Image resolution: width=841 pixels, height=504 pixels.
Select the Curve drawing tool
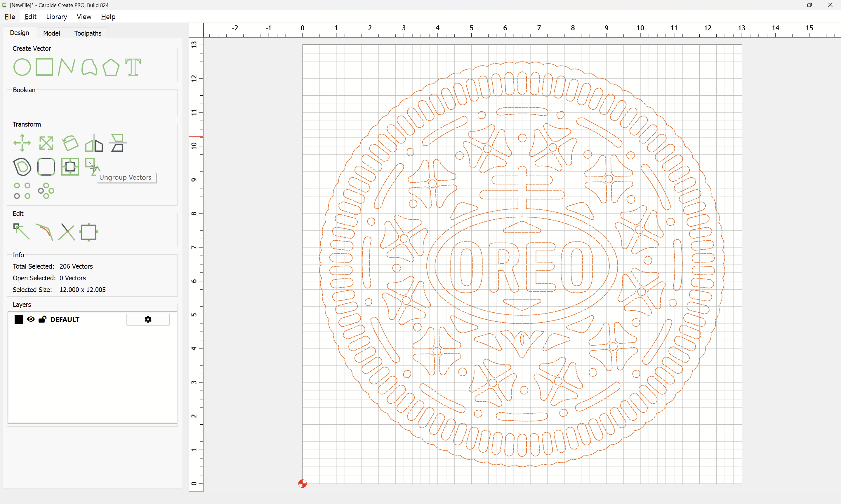(x=89, y=67)
